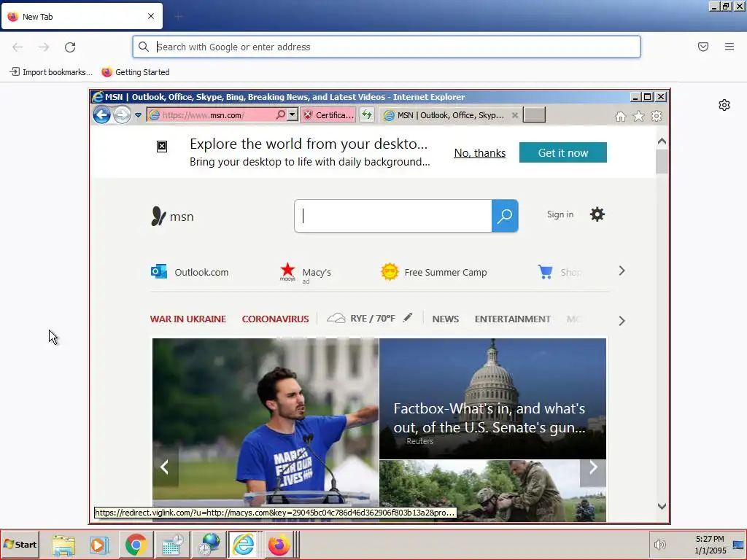Image resolution: width=747 pixels, height=560 pixels.
Task: Click IE address bar msn.com URL
Action: (x=204, y=115)
